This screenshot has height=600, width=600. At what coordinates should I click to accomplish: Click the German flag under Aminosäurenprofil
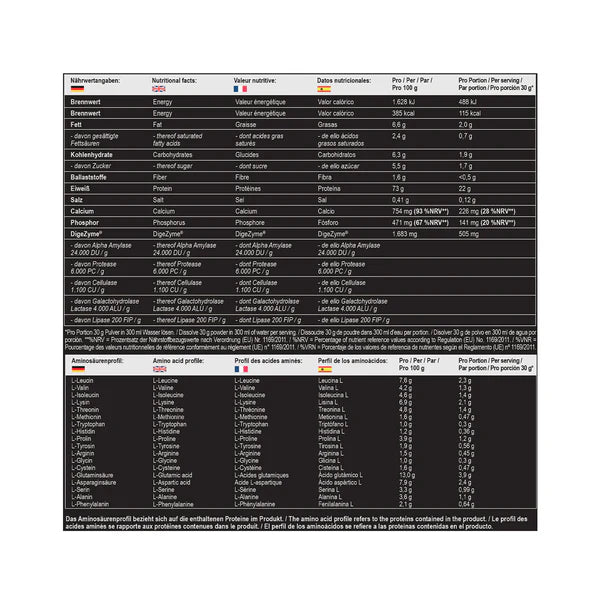tap(77, 369)
